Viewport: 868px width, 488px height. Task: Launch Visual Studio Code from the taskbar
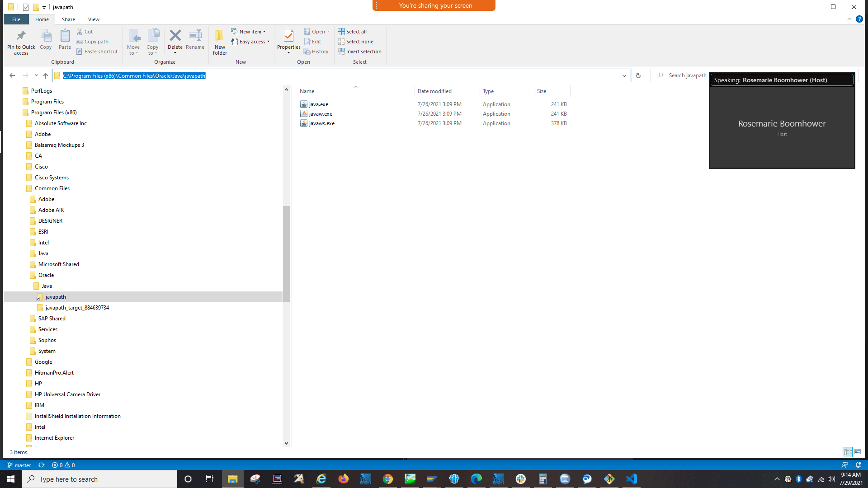pyautogui.click(x=631, y=479)
